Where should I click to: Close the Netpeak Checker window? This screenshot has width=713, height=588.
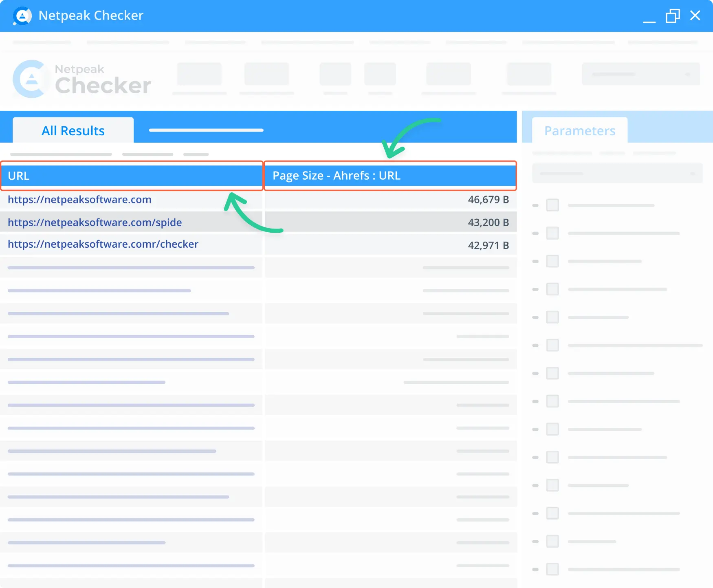(695, 15)
